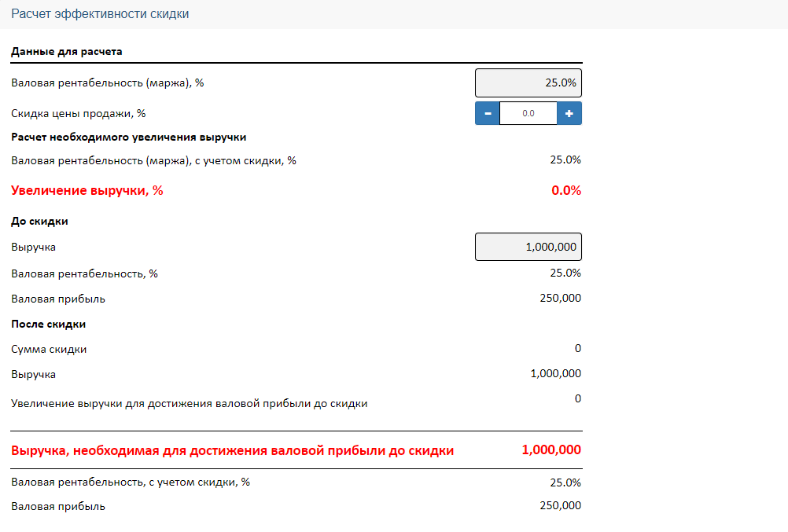
Task: Click the 'Расчет необходимого увеличения выручки' heading
Action: 129,138
